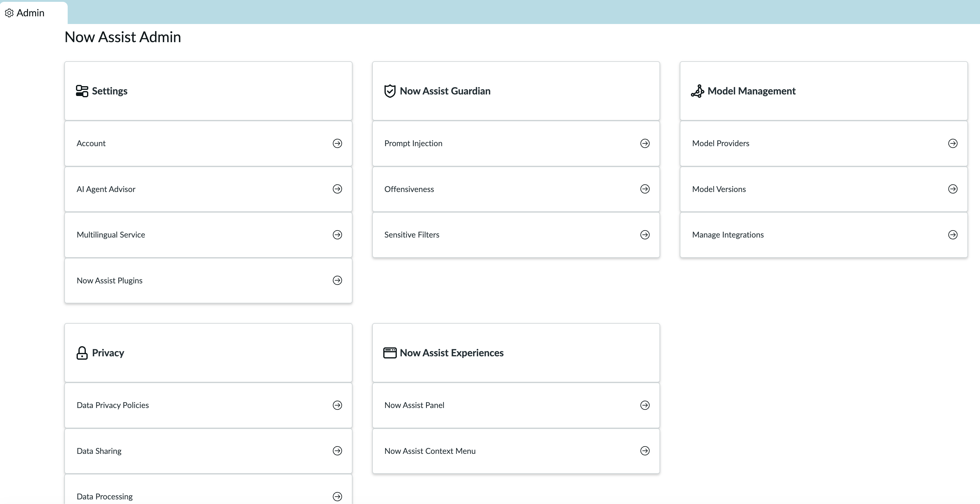This screenshot has width=980, height=504.
Task: Click the Now Assist Guardian shield icon
Action: tap(389, 91)
